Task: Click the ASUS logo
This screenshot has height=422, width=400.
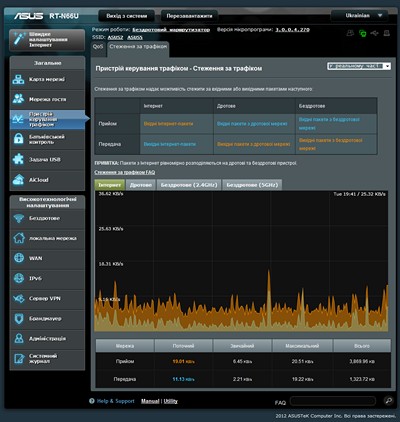Action: [x=28, y=16]
